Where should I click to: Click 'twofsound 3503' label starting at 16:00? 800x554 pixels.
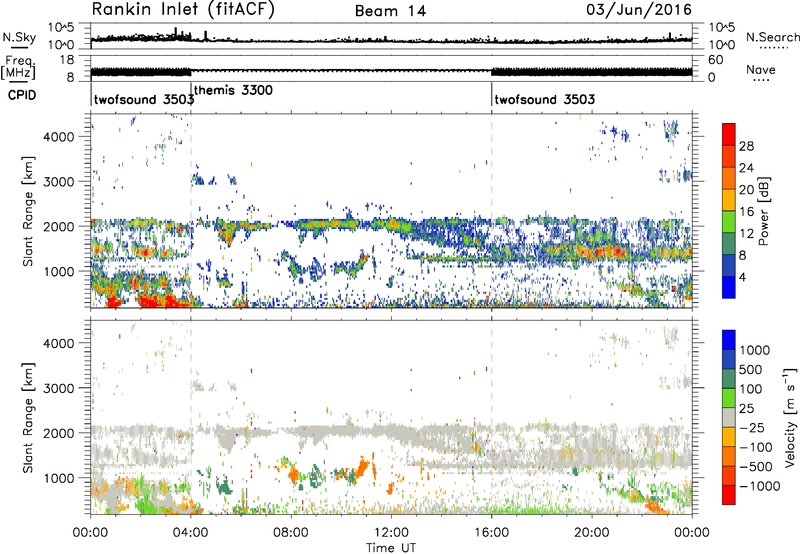(544, 99)
